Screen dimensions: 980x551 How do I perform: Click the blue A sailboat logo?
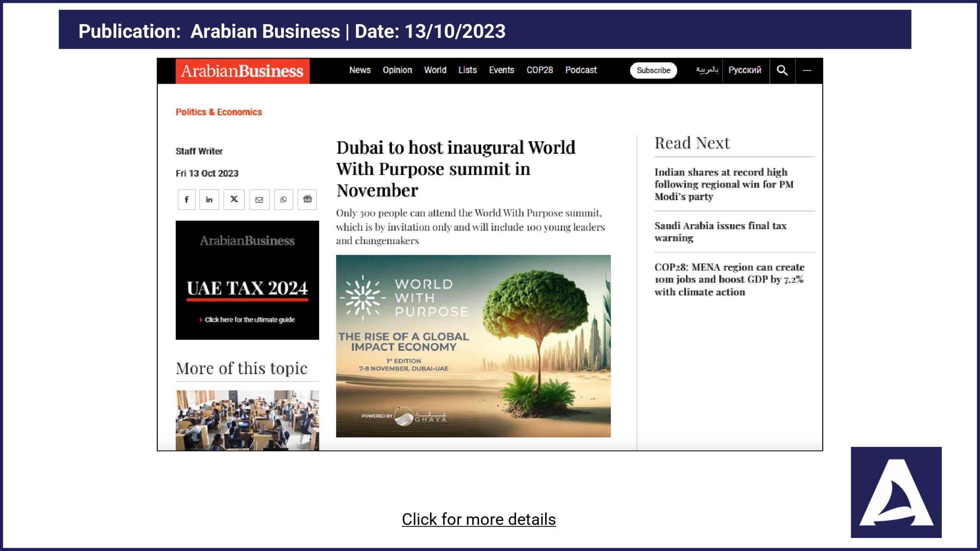click(x=896, y=492)
